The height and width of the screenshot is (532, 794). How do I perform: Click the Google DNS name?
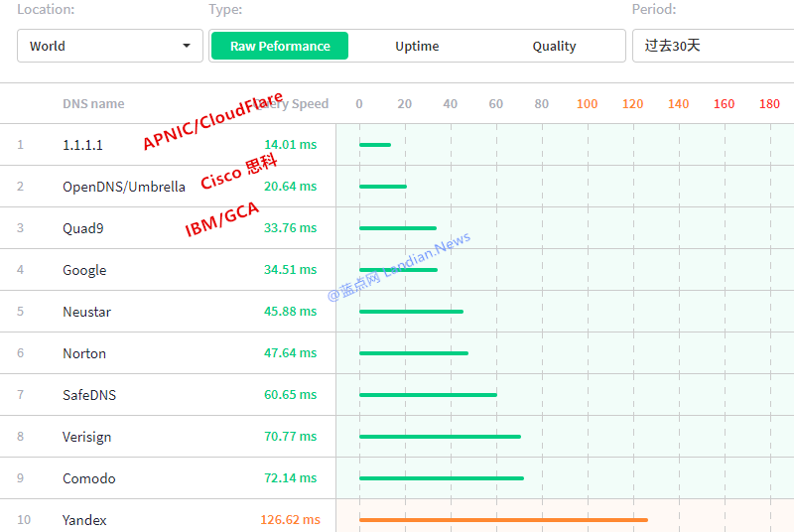84,270
